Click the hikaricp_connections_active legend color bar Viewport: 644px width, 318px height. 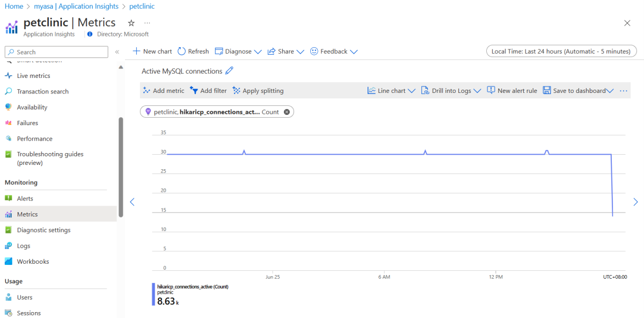(153, 294)
